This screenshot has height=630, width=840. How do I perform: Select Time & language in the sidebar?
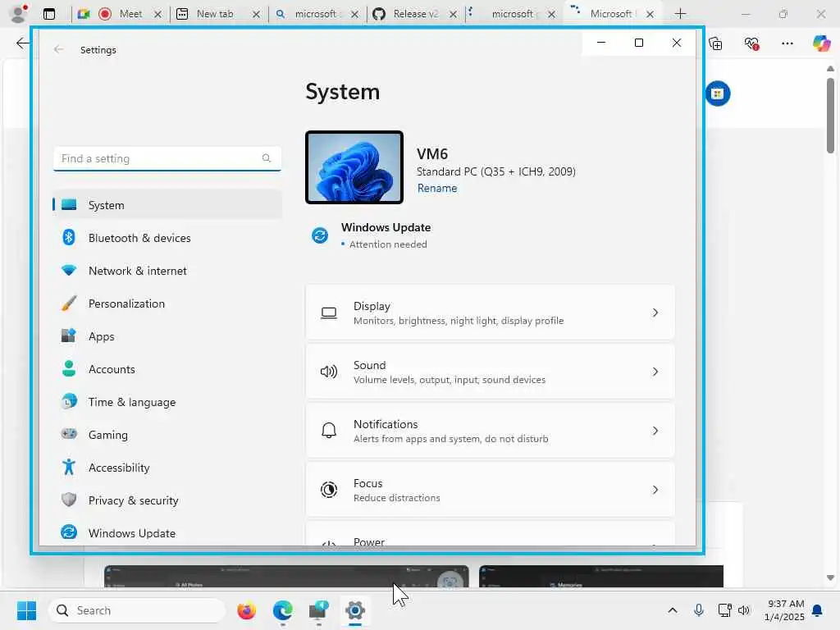pyautogui.click(x=167, y=402)
